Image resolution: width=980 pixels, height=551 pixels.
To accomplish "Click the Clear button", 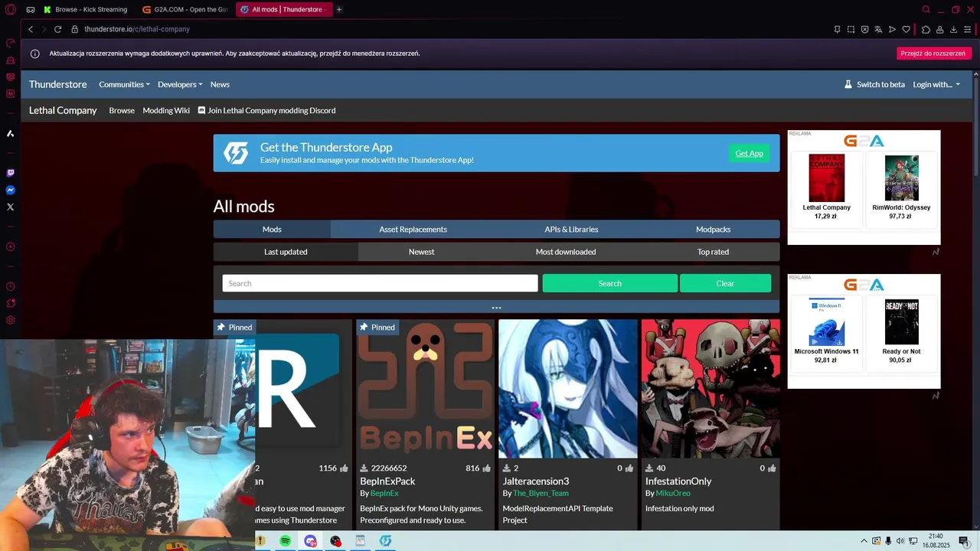I will [725, 283].
